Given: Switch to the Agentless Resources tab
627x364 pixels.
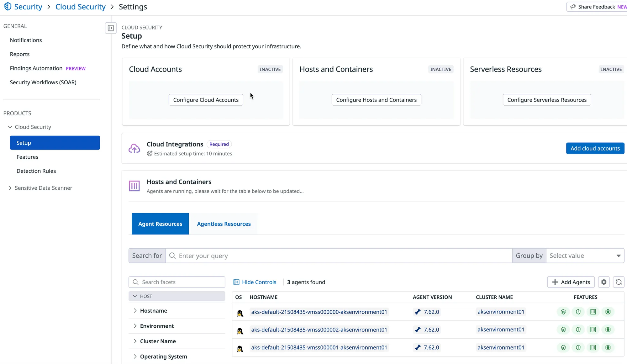Looking at the screenshot, I should (224, 224).
